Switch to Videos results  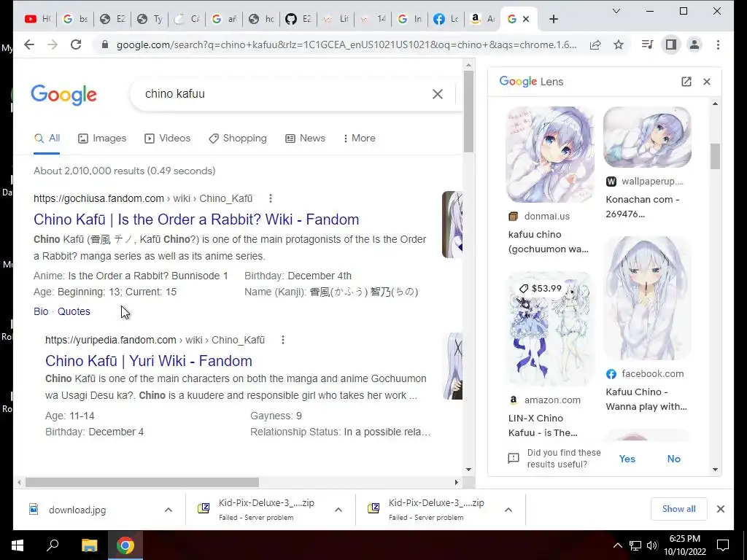[x=167, y=138]
